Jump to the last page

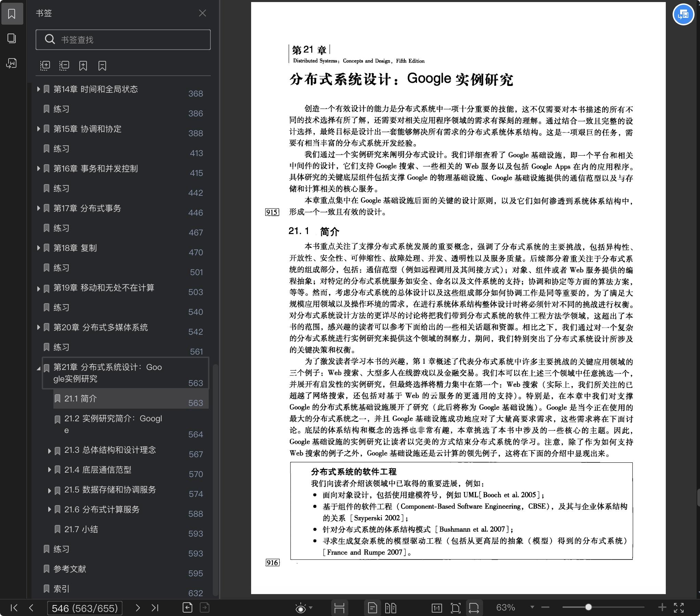tap(155, 608)
